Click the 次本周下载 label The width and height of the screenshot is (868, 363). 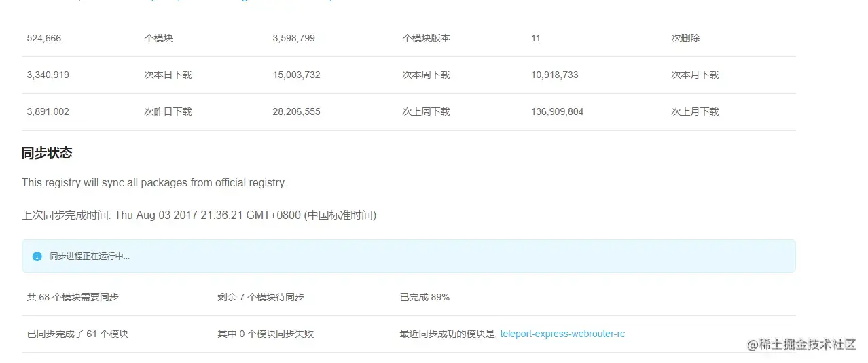(426, 75)
